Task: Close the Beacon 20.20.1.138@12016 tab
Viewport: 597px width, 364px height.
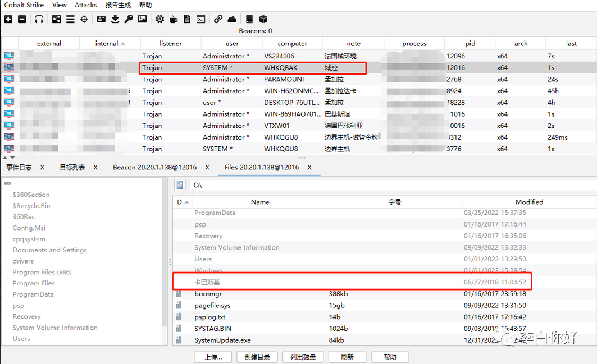Action: pos(207,167)
